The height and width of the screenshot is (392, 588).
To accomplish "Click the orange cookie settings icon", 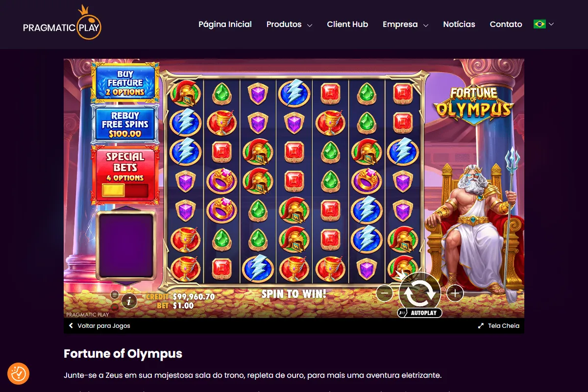I will [x=19, y=374].
